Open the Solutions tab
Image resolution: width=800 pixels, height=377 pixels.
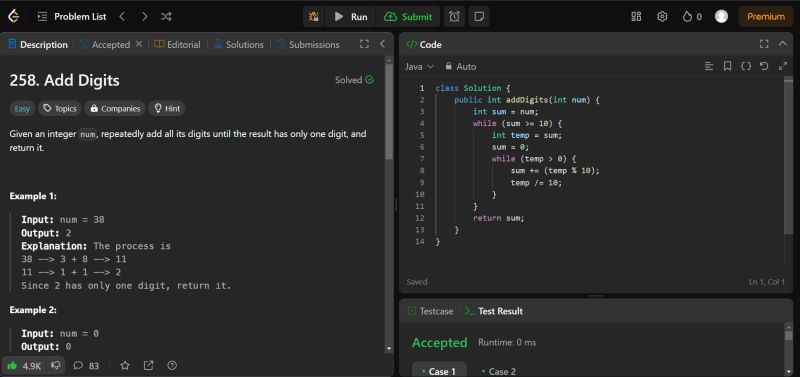tap(239, 44)
